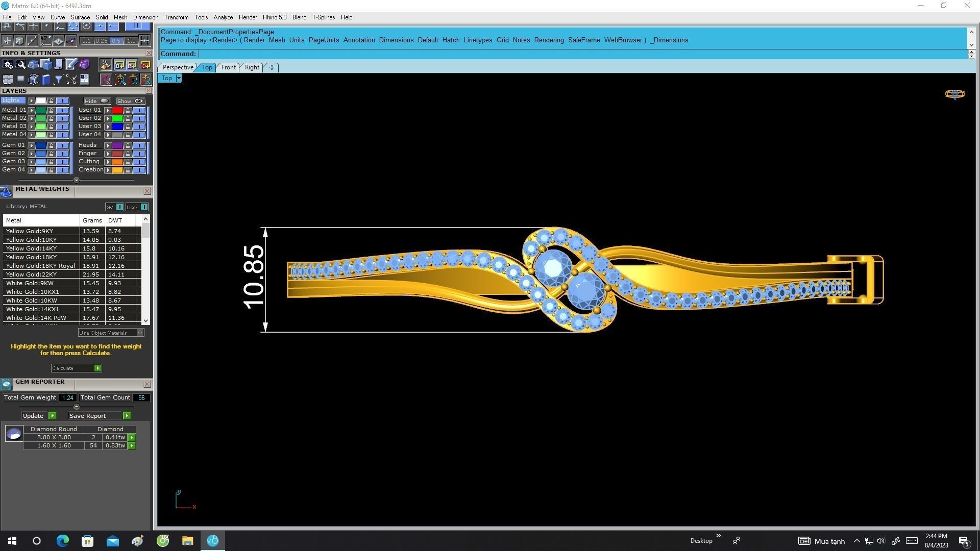Click the Hide layers button
Viewport: 980px width, 551px height.
(x=97, y=101)
